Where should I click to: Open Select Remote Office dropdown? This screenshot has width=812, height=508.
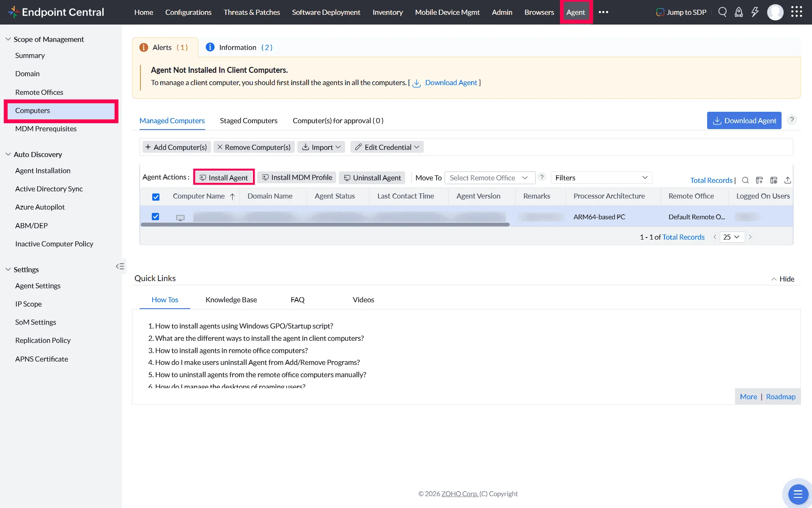(x=490, y=178)
